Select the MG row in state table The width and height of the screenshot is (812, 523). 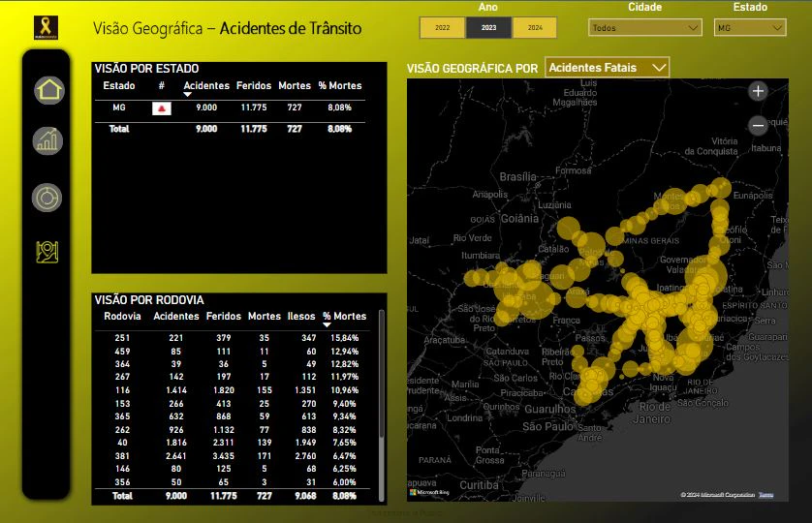(230, 108)
